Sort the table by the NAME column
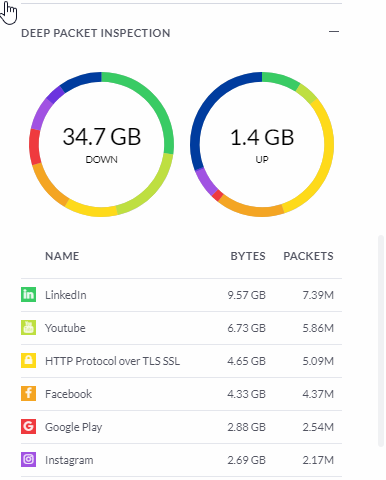386x480 pixels. pyautogui.click(x=62, y=256)
